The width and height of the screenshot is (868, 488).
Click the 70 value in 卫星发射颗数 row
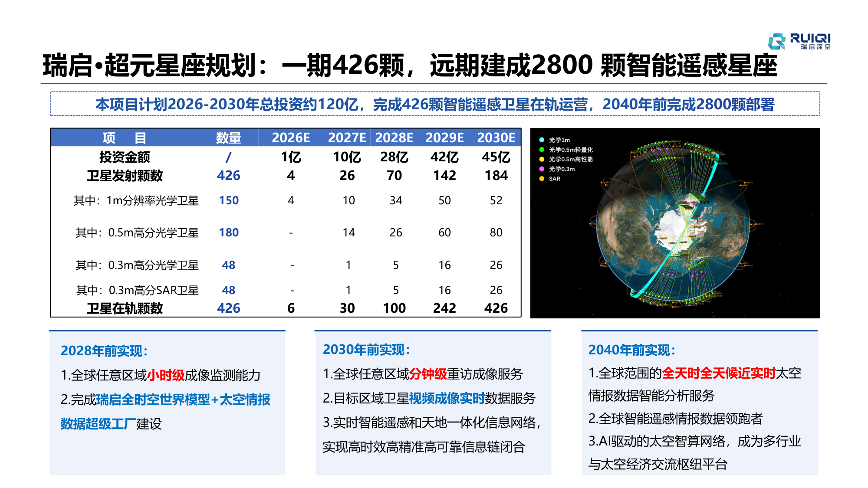coord(394,176)
